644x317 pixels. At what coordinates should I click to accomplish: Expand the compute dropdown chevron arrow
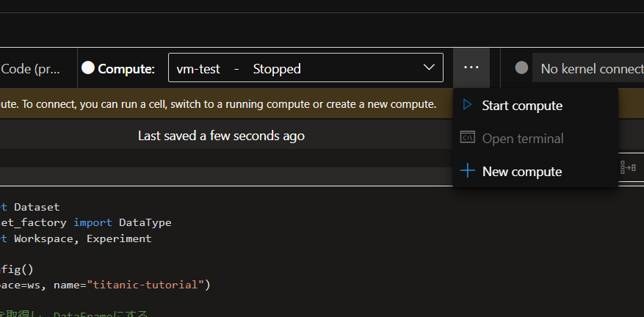coord(429,68)
